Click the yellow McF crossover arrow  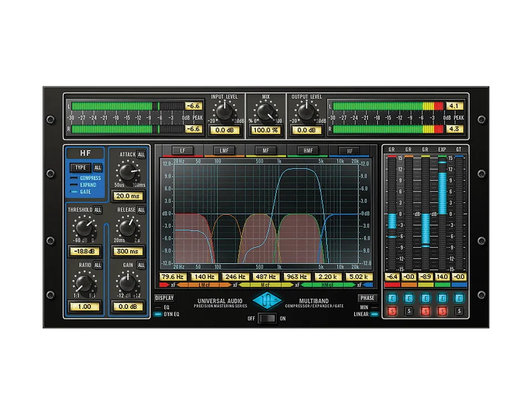coord(265,285)
